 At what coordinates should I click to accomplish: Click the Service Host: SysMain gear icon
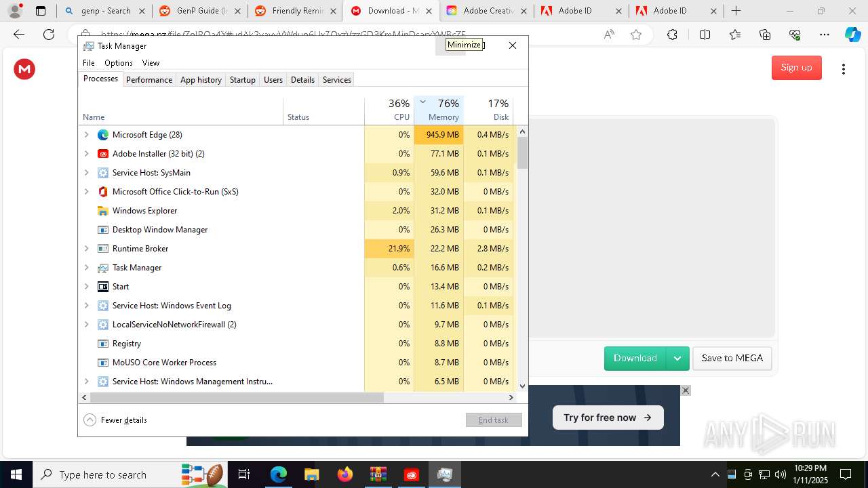click(103, 173)
